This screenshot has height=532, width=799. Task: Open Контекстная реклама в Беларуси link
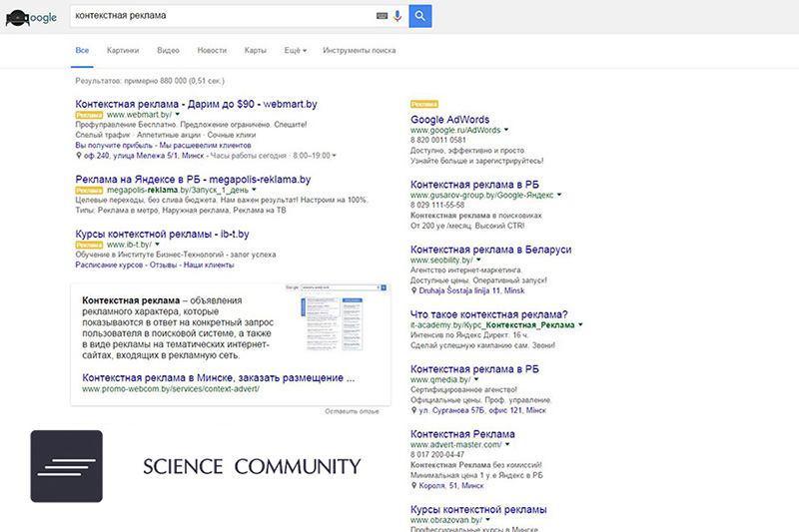[491, 250]
